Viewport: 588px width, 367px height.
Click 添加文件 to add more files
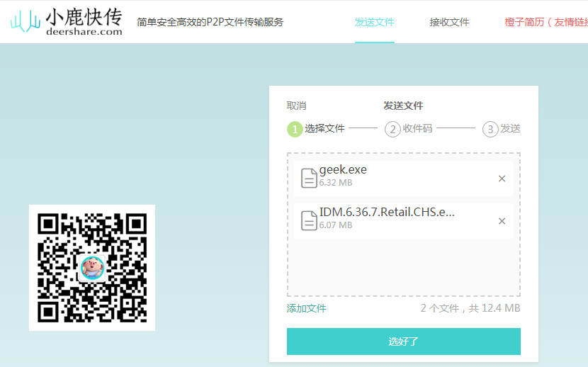point(306,308)
